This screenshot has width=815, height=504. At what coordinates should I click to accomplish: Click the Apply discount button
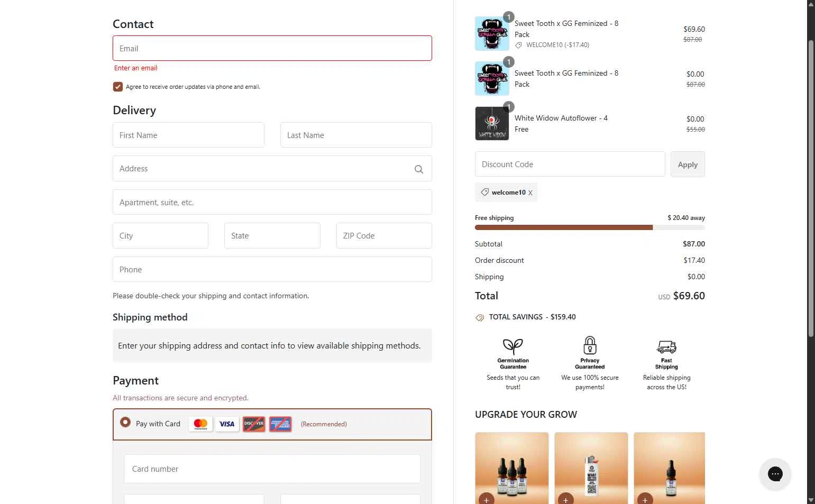[x=688, y=164]
